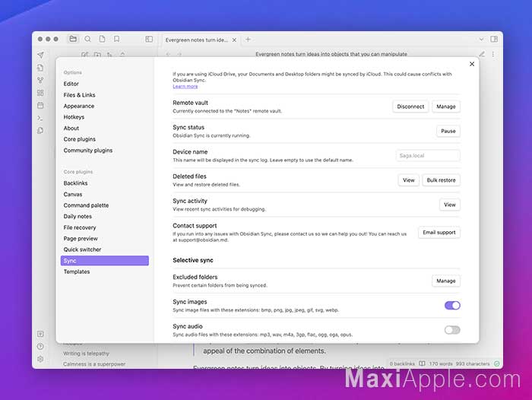Select Backlinks plugin settings
The height and width of the screenshot is (400, 532).
click(x=105, y=183)
